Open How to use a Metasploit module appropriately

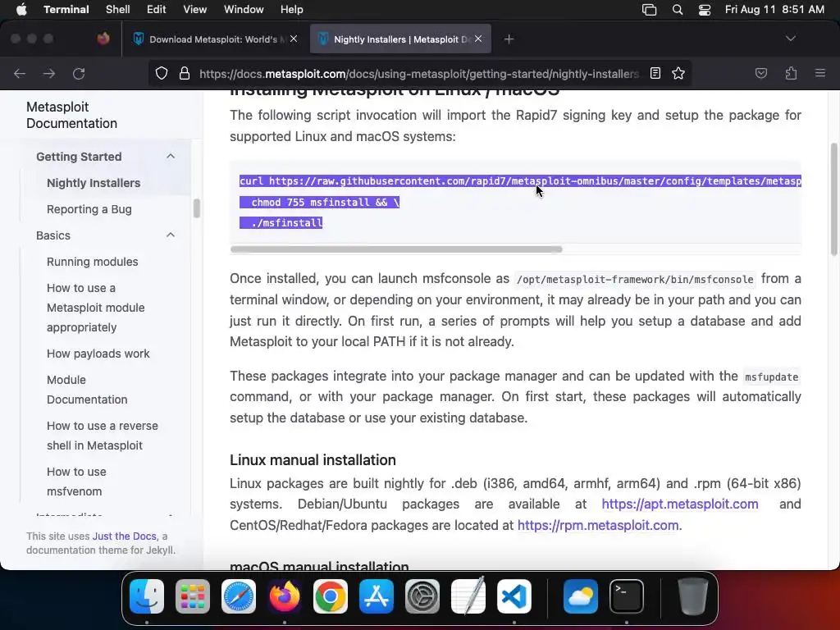[95, 308]
